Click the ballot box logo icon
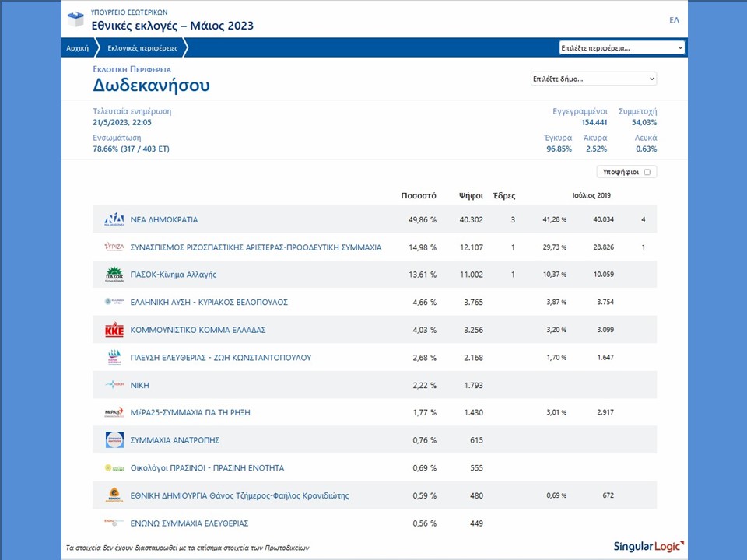This screenshot has height=560, width=747. pyautogui.click(x=75, y=19)
